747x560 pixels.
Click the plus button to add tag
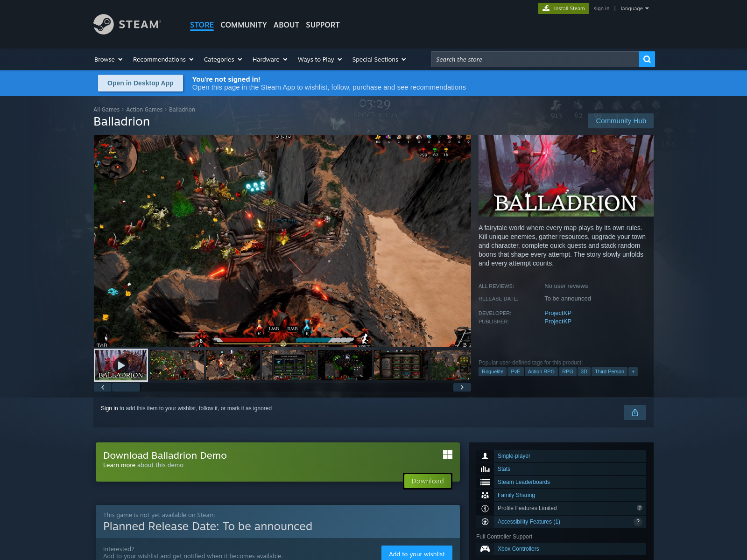(x=633, y=371)
